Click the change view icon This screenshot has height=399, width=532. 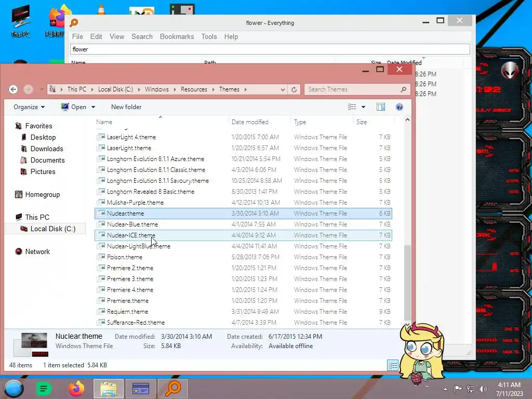[x=352, y=107]
